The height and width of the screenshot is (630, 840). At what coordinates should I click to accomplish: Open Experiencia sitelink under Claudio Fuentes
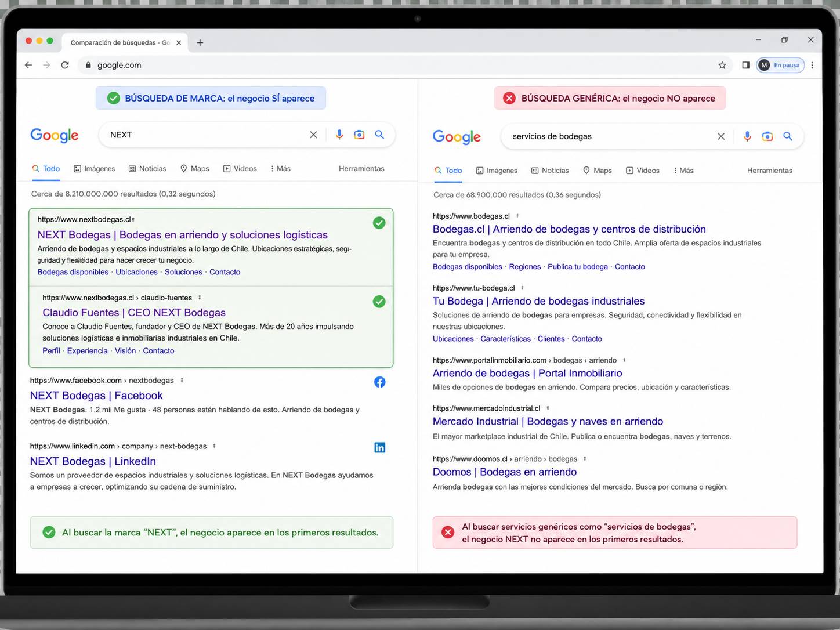87,351
